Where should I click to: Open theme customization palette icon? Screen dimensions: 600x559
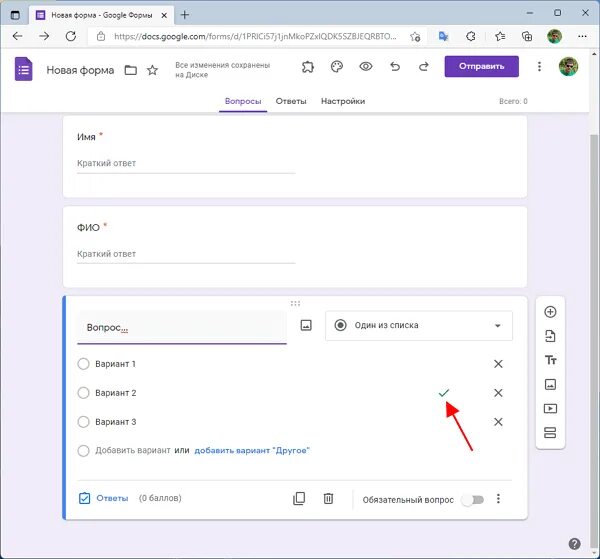[337, 67]
